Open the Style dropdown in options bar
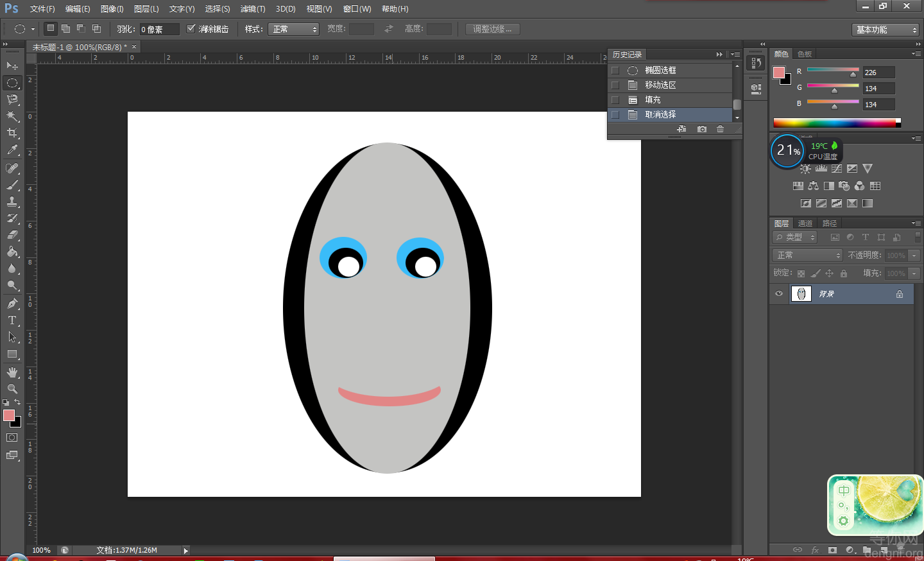The height and width of the screenshot is (561, 924). click(x=293, y=29)
